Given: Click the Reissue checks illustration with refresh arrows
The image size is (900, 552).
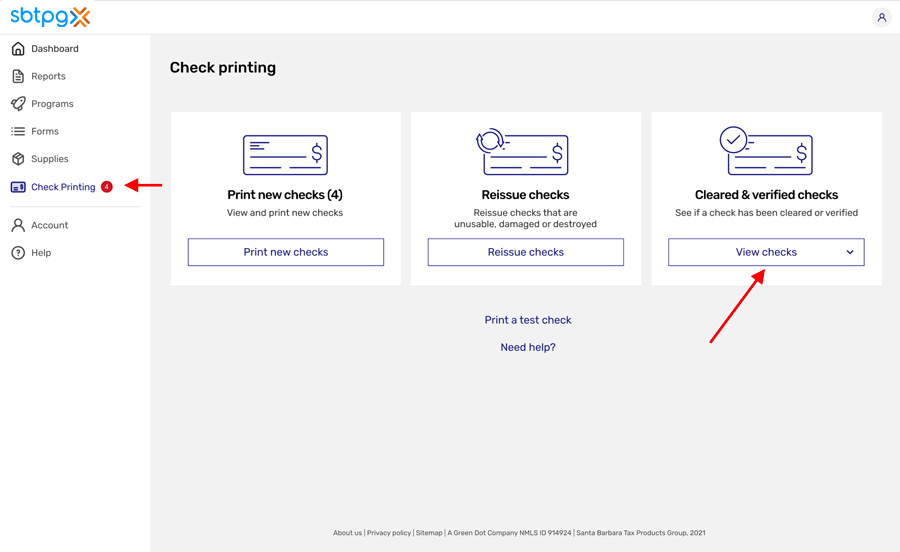Looking at the screenshot, I should click(x=522, y=152).
